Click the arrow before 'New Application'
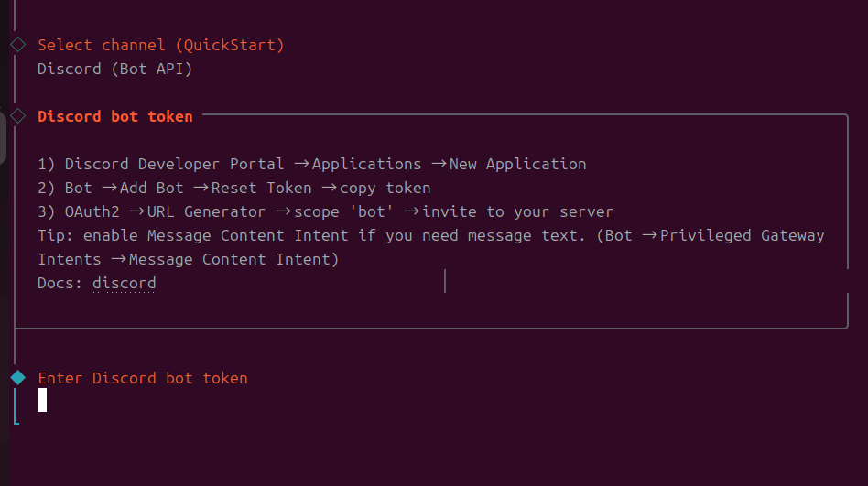Viewport: 868px width, 486px height. [x=439, y=165]
